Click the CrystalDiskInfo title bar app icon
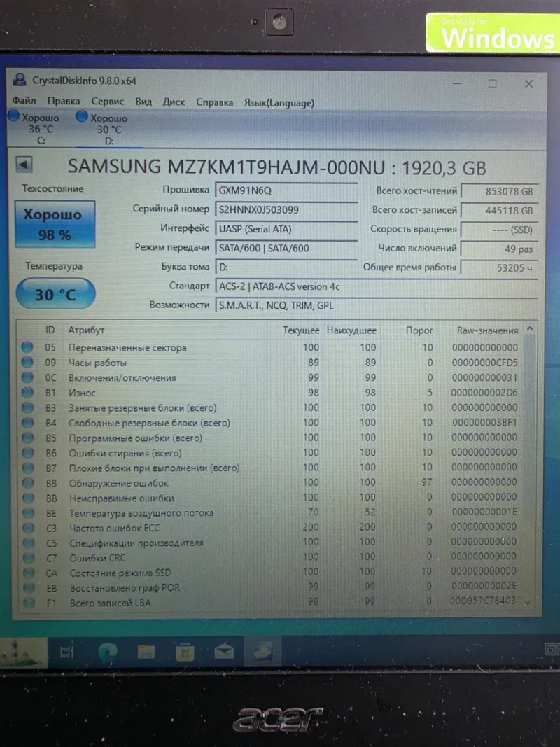This screenshot has width=560, height=747. (19, 79)
